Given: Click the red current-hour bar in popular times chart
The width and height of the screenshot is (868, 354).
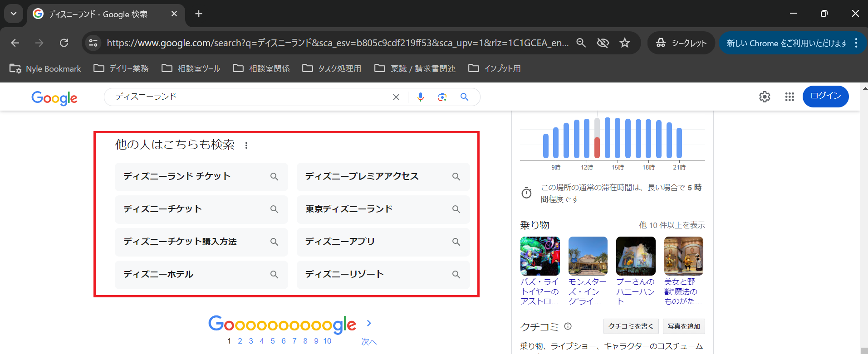Looking at the screenshot, I should (x=597, y=148).
